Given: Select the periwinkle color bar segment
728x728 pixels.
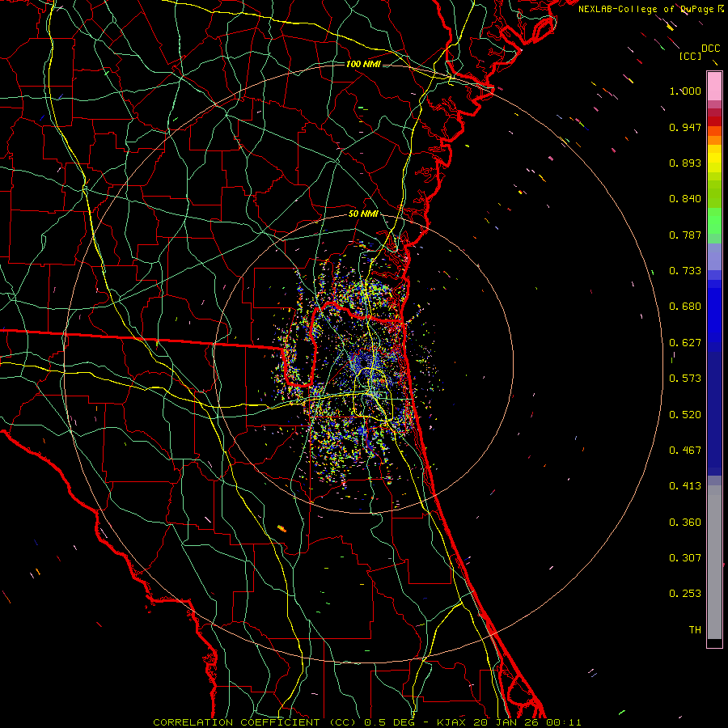Looking at the screenshot, I should pos(714,256).
